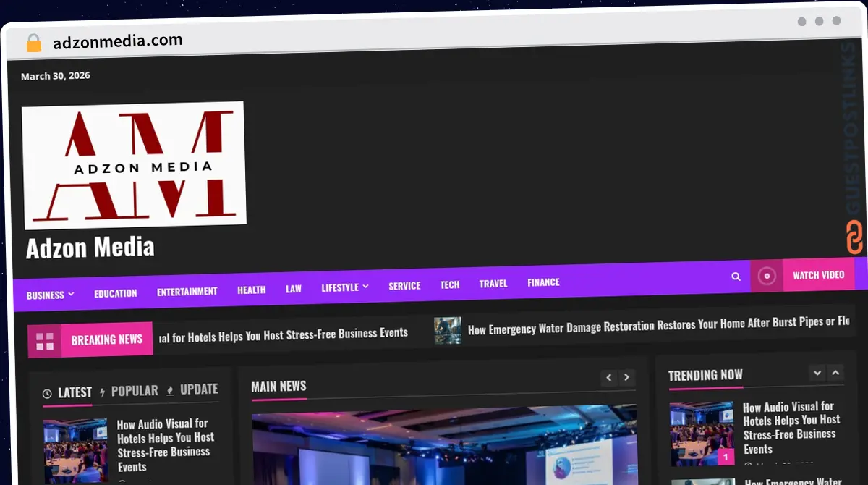This screenshot has height=485, width=868.
Task: Click the lightning icon beside Popular
Action: pyautogui.click(x=103, y=391)
